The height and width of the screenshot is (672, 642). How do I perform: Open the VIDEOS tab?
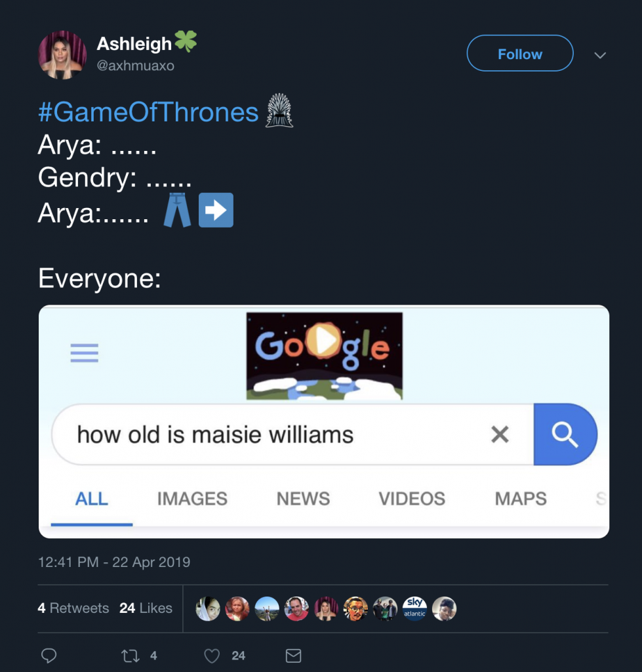(412, 499)
